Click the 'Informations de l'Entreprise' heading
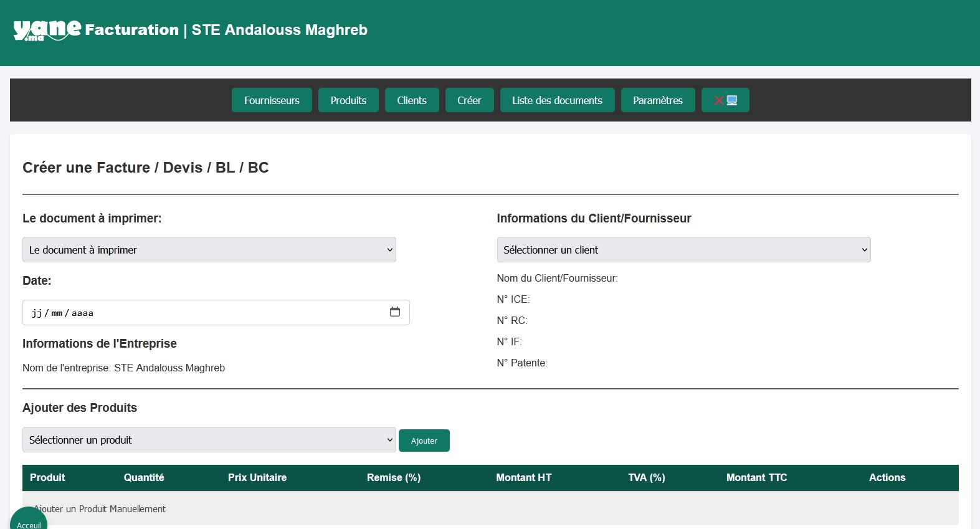The image size is (980, 529). point(100,344)
